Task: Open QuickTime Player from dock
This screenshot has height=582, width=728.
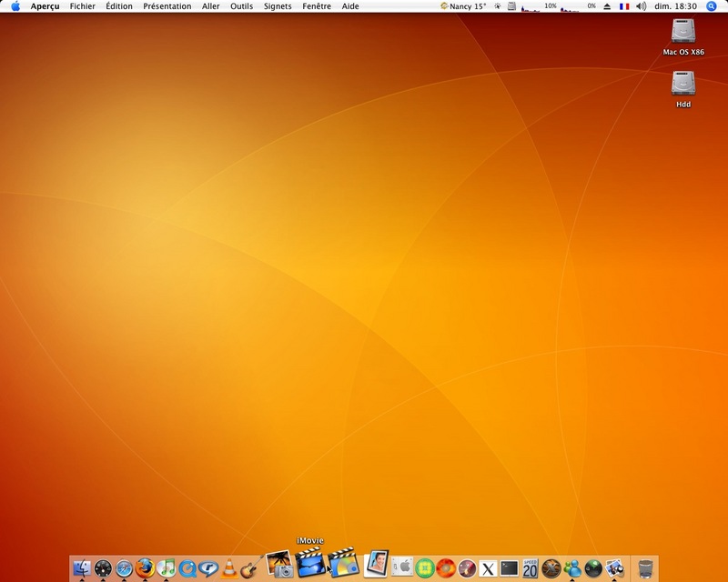Action: click(x=187, y=568)
